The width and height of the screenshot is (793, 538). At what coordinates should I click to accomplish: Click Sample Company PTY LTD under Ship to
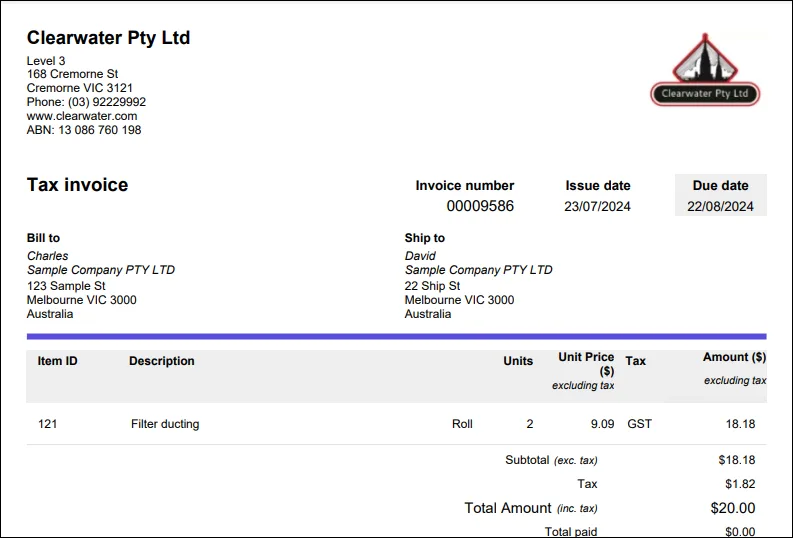pos(478,270)
